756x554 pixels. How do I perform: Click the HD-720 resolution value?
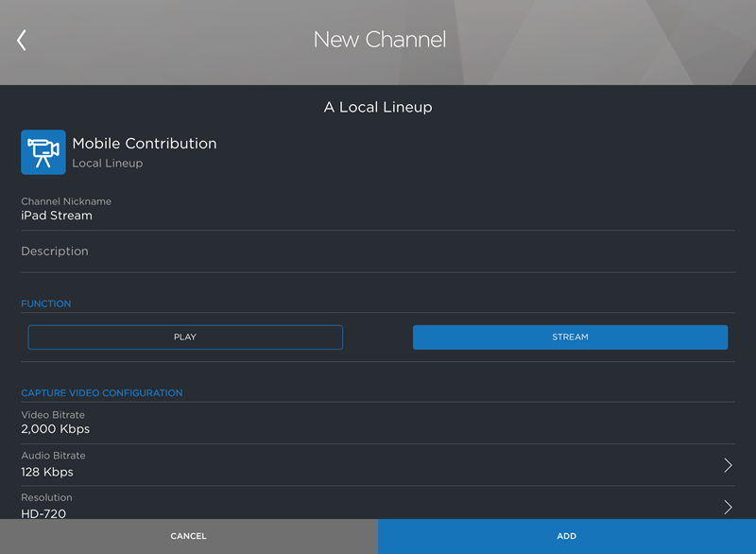pyautogui.click(x=44, y=512)
